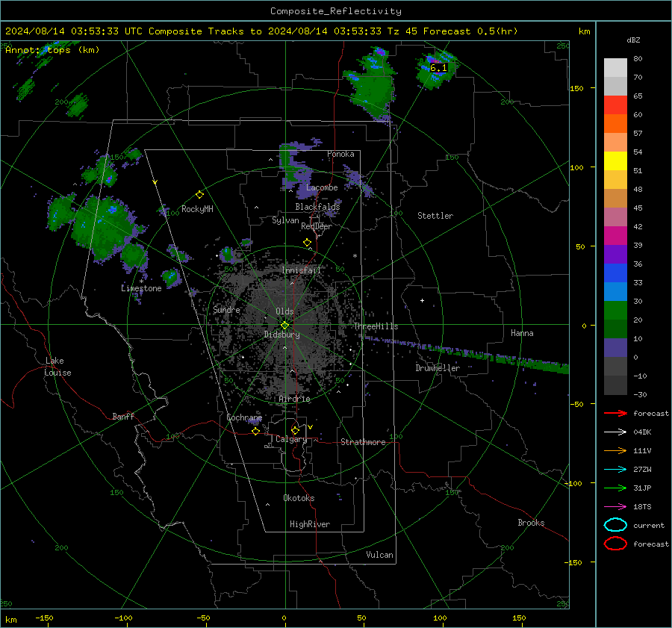This screenshot has height=628, width=672.
Task: Click the Limestone label
Action: coord(141,288)
